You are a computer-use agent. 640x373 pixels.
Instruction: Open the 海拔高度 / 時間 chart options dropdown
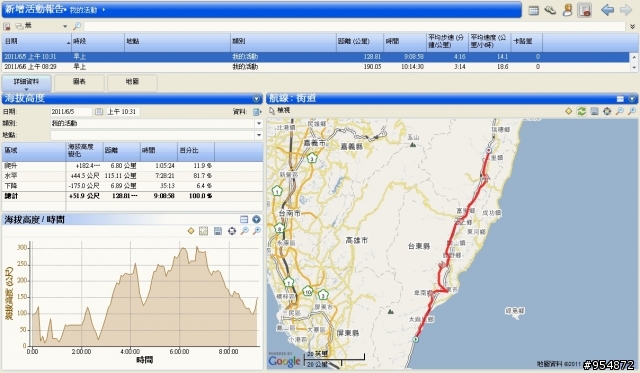tap(256, 220)
